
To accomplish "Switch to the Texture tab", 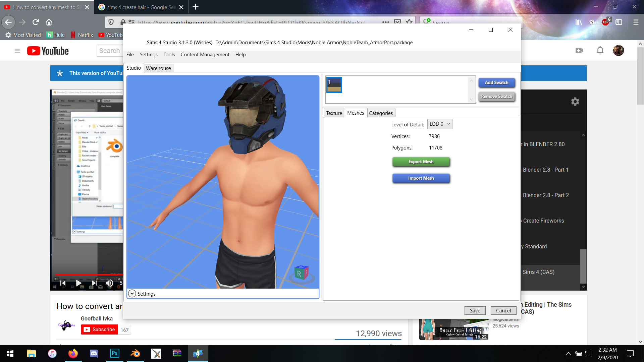I will [334, 113].
